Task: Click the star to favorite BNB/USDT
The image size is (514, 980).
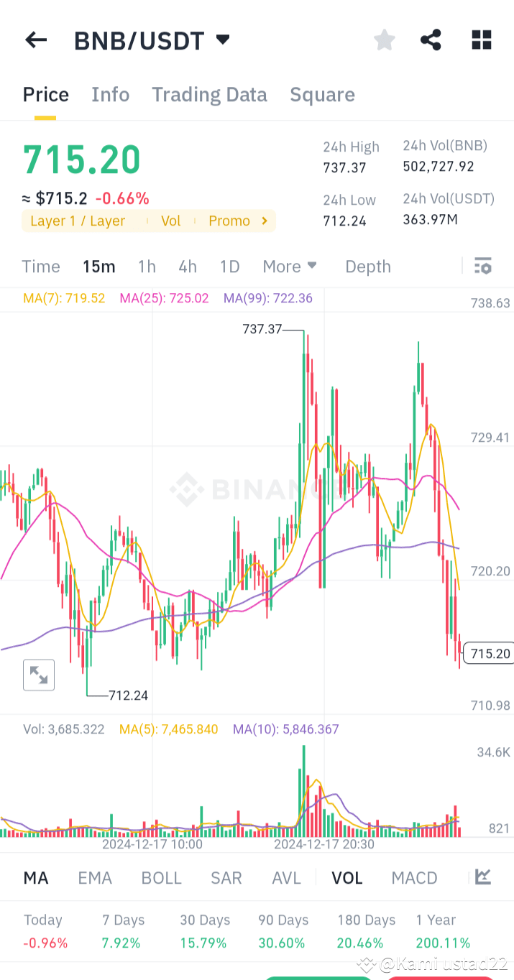Action: click(x=384, y=40)
